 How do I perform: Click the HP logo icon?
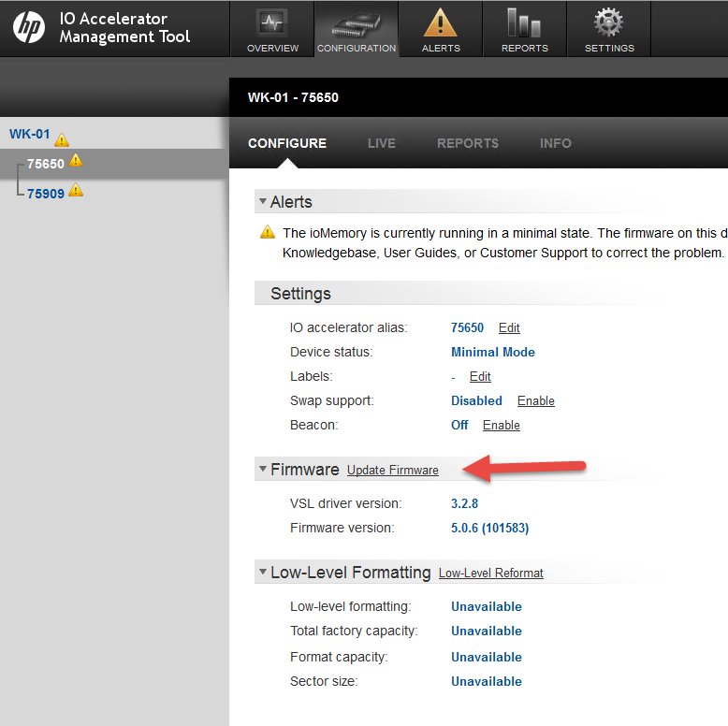click(29, 28)
